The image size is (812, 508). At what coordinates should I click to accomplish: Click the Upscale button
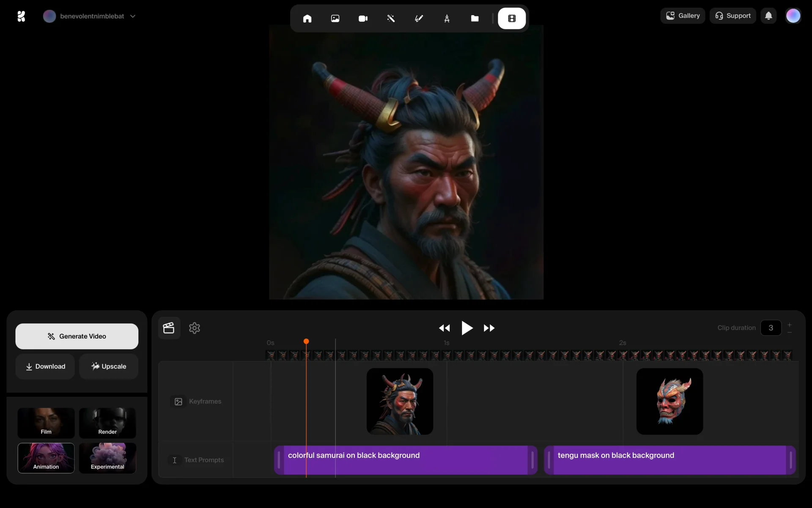pyautogui.click(x=109, y=367)
